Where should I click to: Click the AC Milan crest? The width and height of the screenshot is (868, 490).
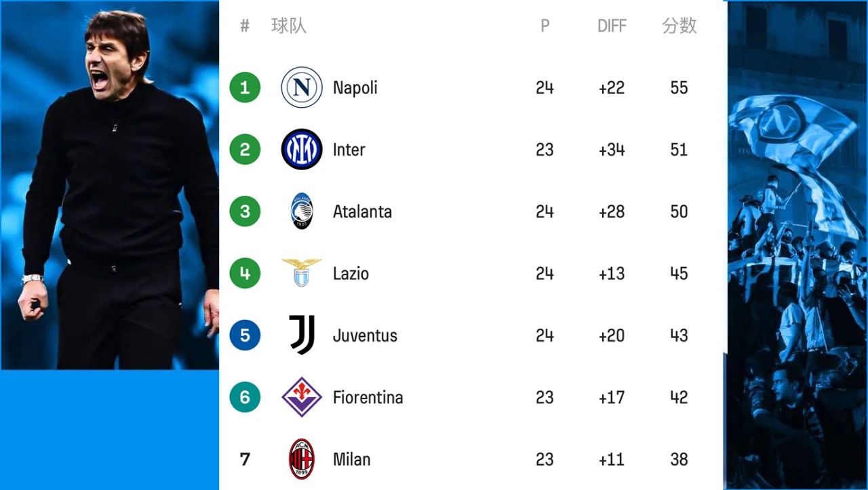(302, 459)
